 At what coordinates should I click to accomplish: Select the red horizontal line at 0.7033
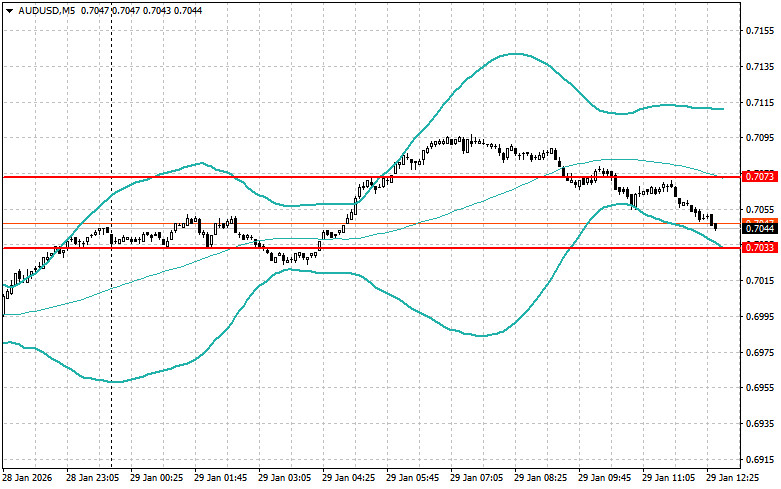click(372, 248)
